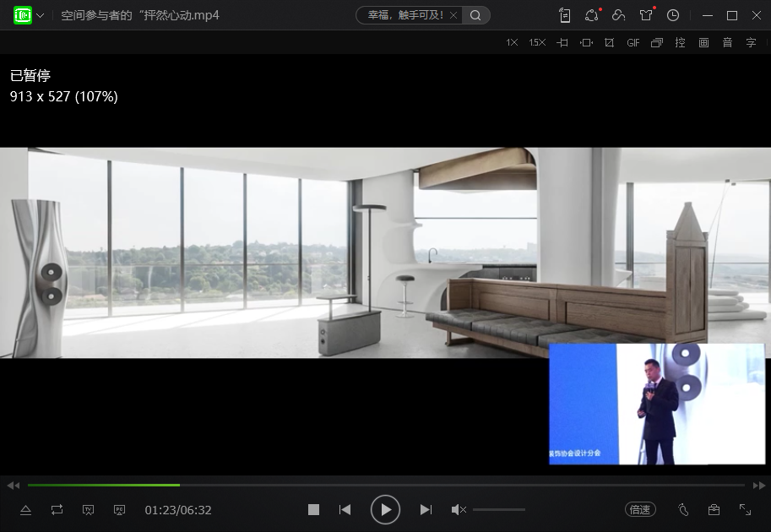771x532 pixels.
Task: Select 1.5X window size
Action: coord(537,43)
